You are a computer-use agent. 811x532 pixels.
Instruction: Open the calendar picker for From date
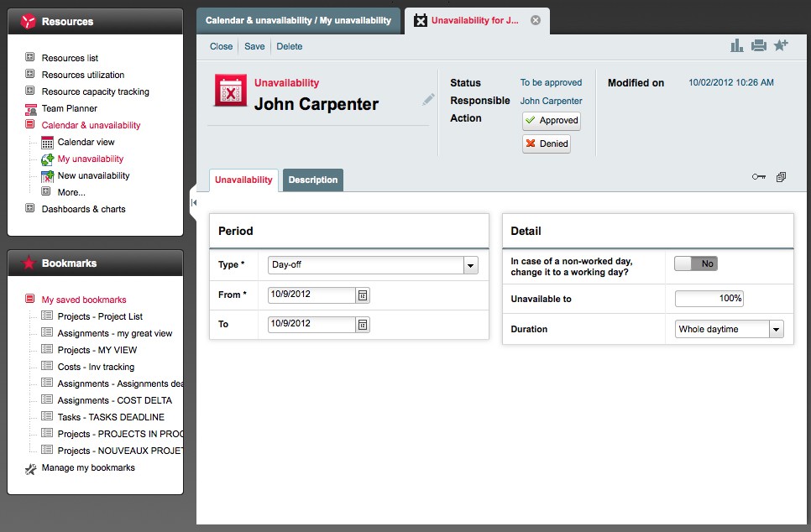(x=363, y=295)
